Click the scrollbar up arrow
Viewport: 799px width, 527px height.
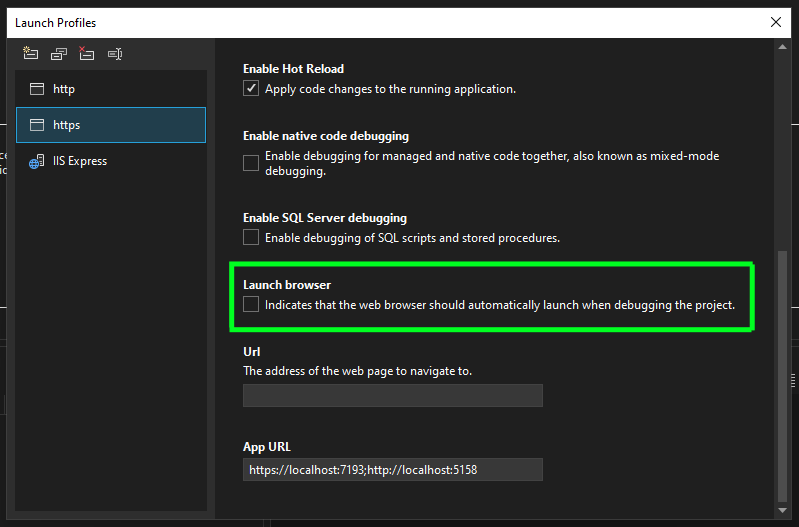[782, 47]
